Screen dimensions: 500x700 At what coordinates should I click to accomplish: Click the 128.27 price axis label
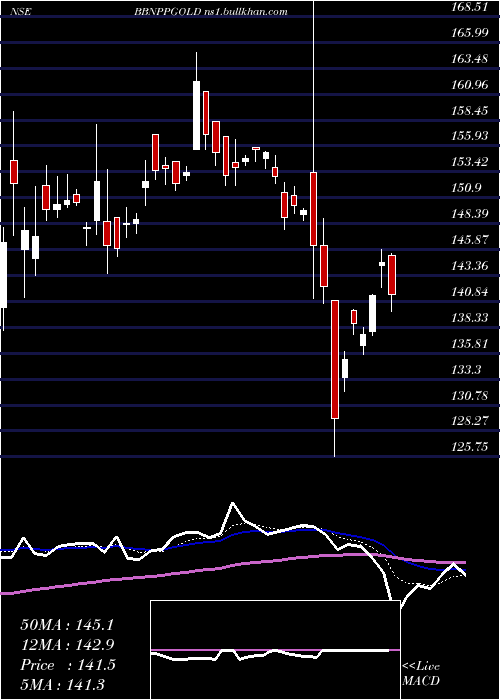pos(469,421)
